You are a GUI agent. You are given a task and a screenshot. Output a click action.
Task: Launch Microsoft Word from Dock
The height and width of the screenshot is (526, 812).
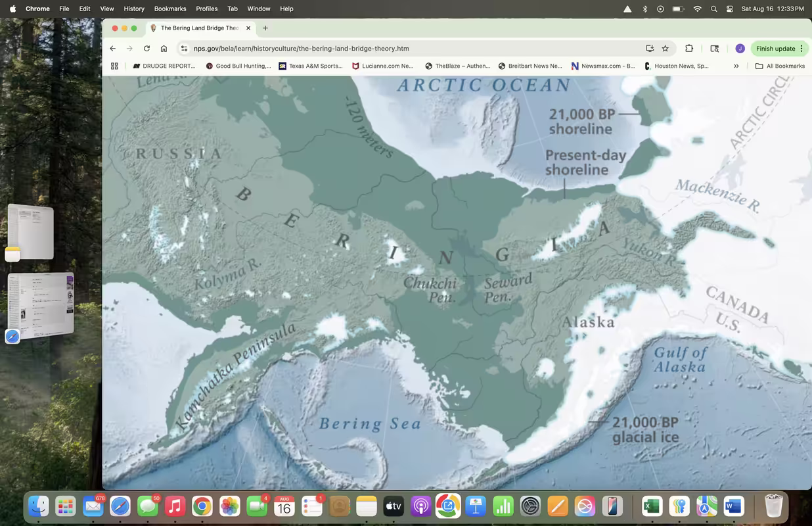734,506
